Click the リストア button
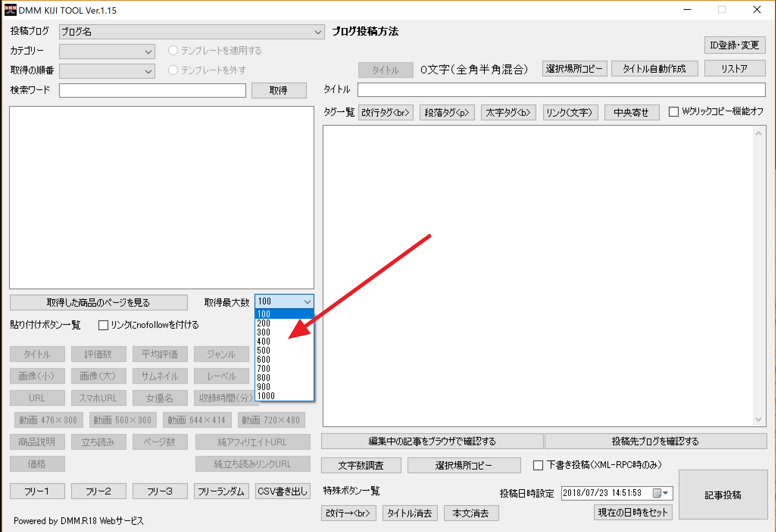This screenshot has width=776, height=532. pyautogui.click(x=735, y=69)
